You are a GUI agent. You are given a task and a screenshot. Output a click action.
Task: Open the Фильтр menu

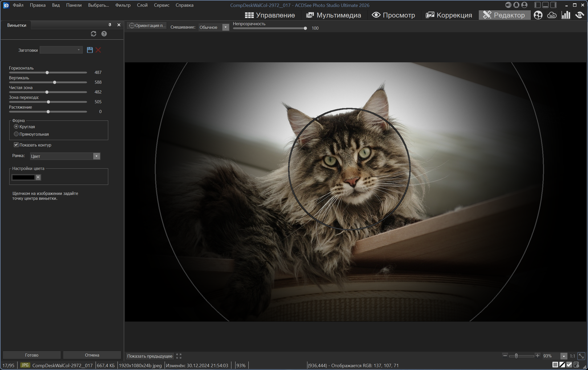tap(123, 5)
